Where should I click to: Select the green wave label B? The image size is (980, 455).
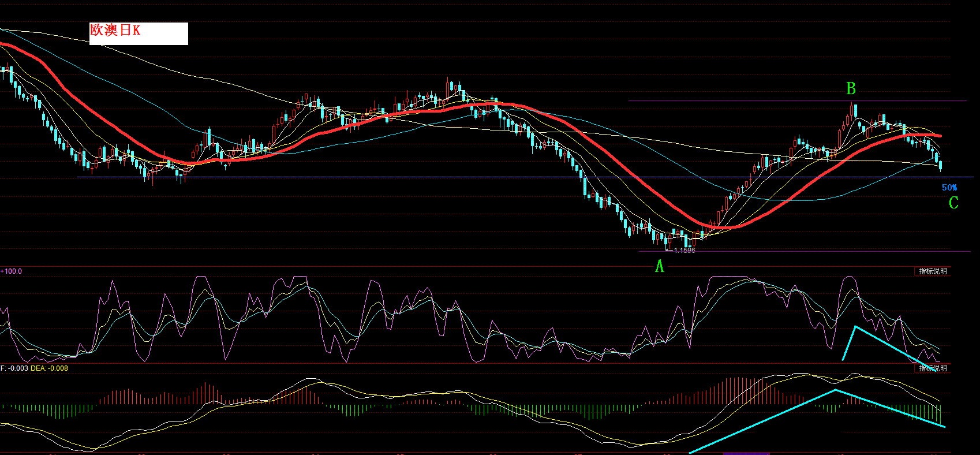pyautogui.click(x=851, y=88)
